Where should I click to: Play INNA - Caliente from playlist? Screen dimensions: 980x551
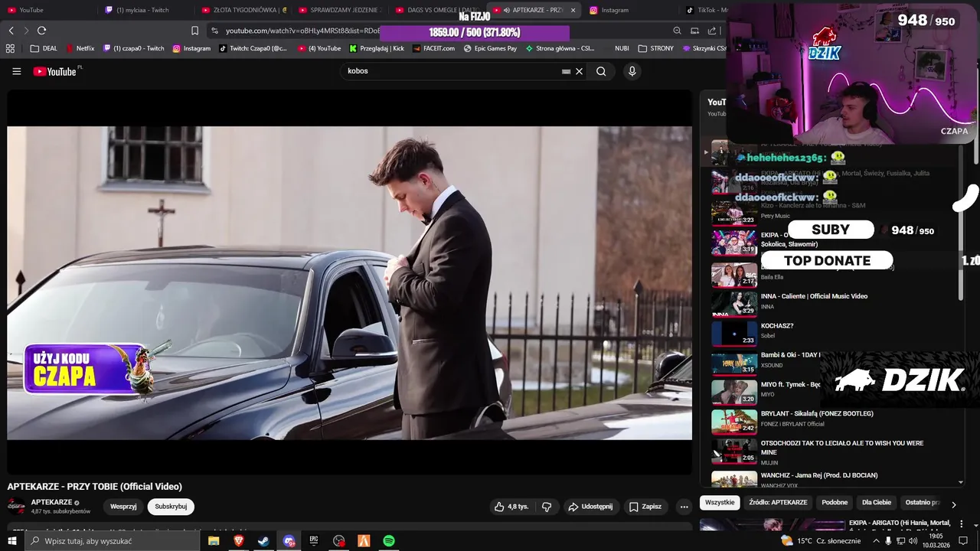tap(835, 304)
